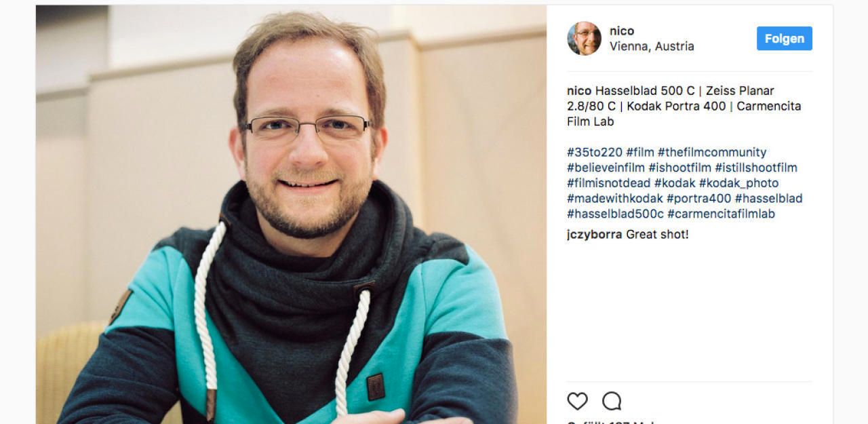
Task: Open the #35to220 hashtag
Action: pyautogui.click(x=595, y=153)
